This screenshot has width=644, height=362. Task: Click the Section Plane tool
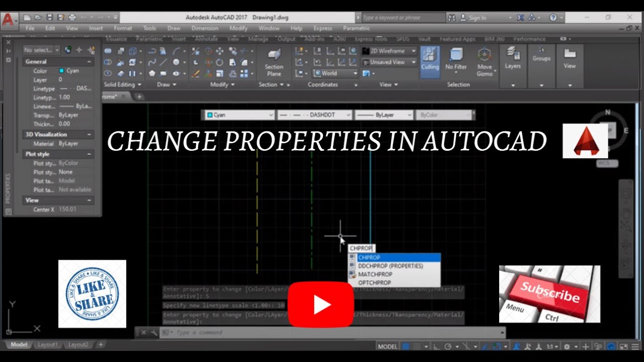coord(274,62)
